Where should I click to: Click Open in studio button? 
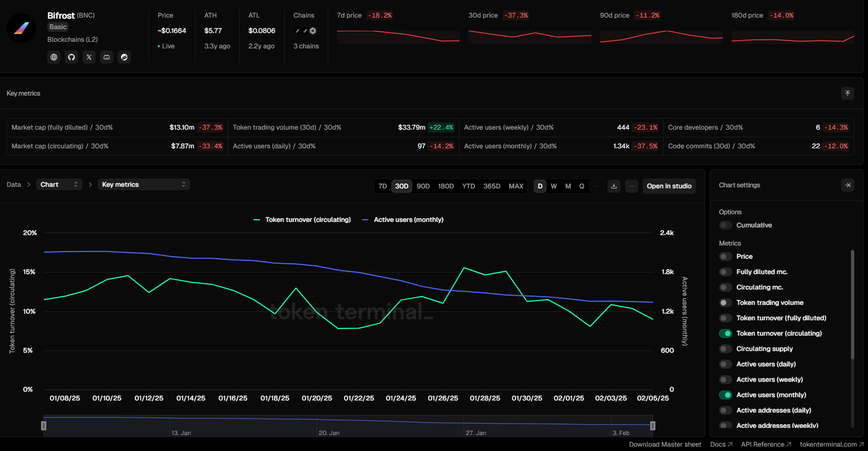[669, 186]
